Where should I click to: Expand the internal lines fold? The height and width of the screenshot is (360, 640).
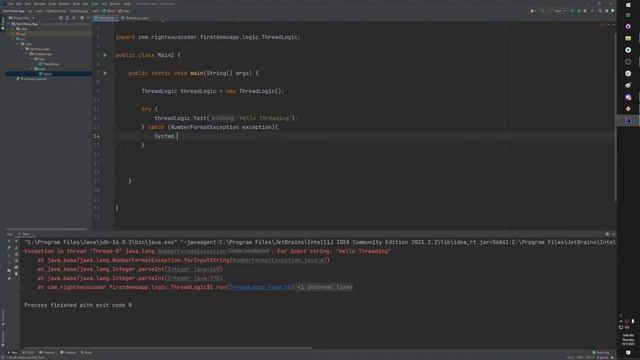(x=324, y=287)
